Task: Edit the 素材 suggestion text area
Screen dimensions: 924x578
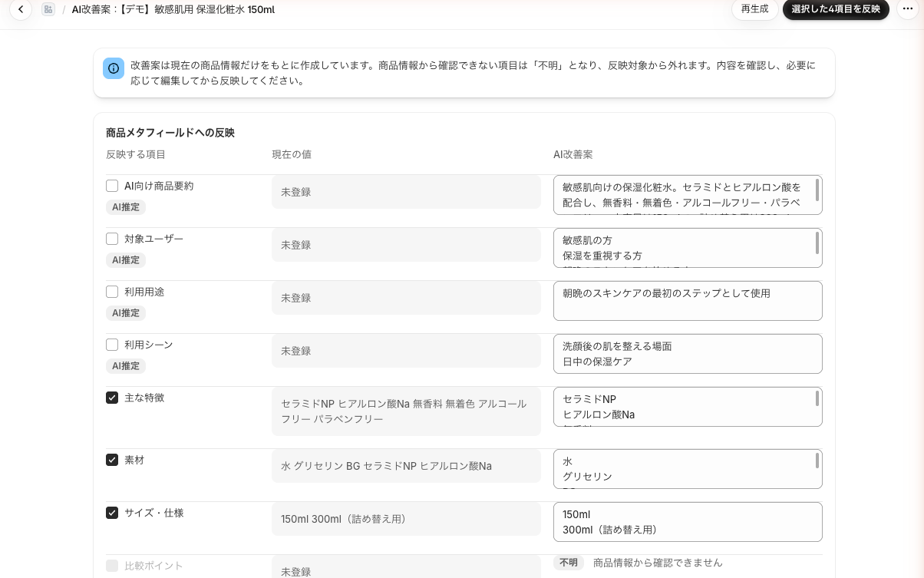Action: (688, 469)
